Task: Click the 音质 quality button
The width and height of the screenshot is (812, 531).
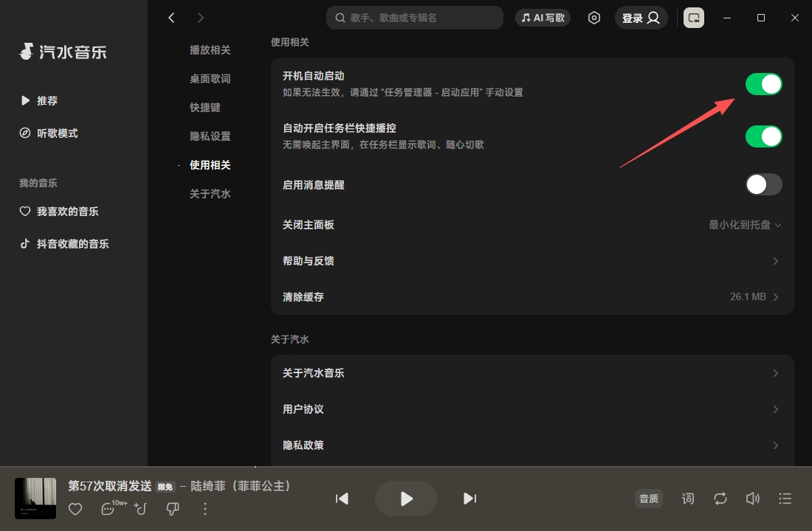Action: pyautogui.click(x=648, y=499)
